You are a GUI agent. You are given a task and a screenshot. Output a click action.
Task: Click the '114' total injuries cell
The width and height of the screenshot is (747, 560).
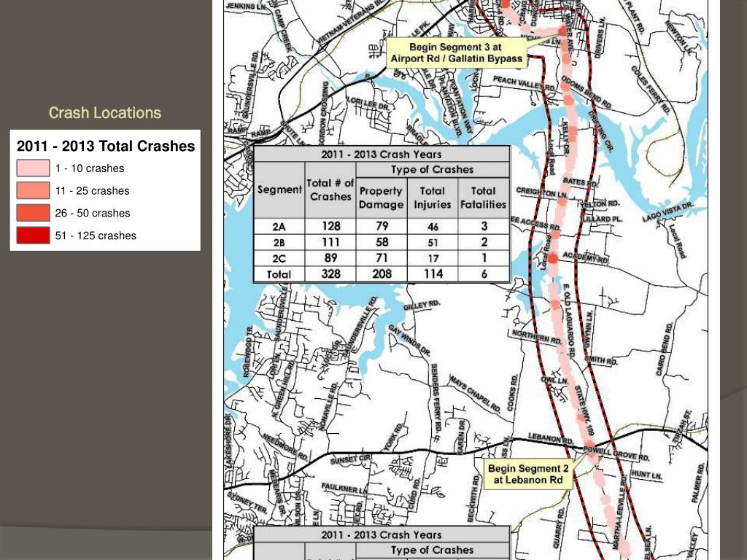433,274
